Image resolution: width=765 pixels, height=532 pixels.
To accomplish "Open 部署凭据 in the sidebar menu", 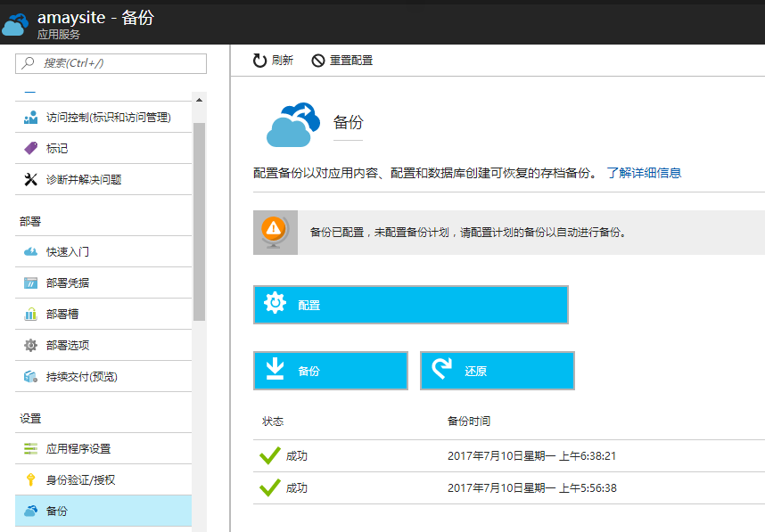I will point(68,282).
